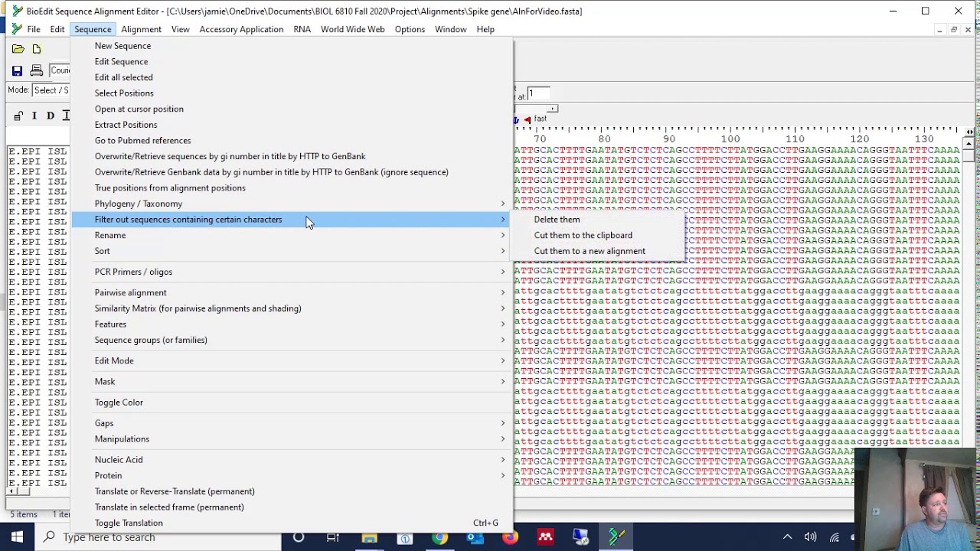Open a file using the yellow folder icon
This screenshot has height=551, width=980.
pos(18,49)
